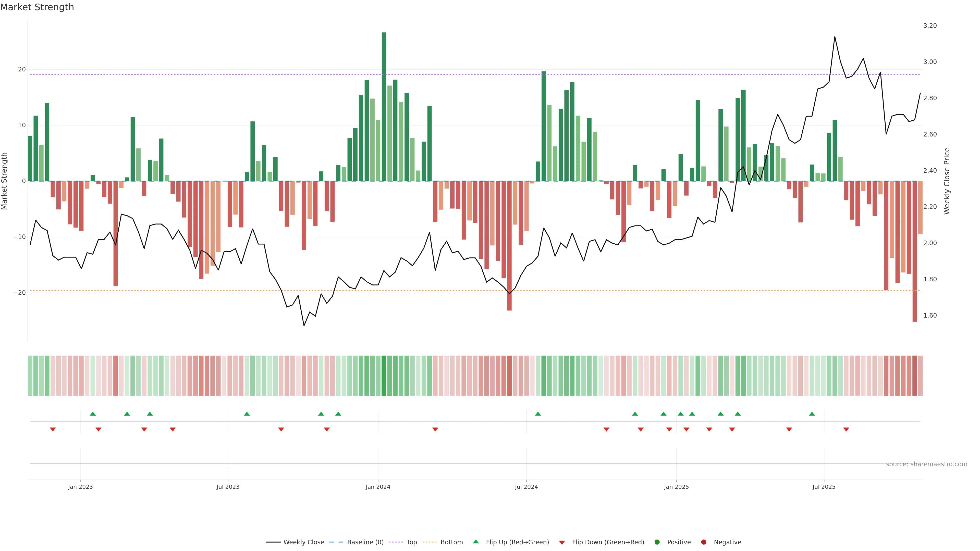Viewport: 980px width, 551px height.
Task: Click the Positive green circle legend icon
Action: click(657, 542)
